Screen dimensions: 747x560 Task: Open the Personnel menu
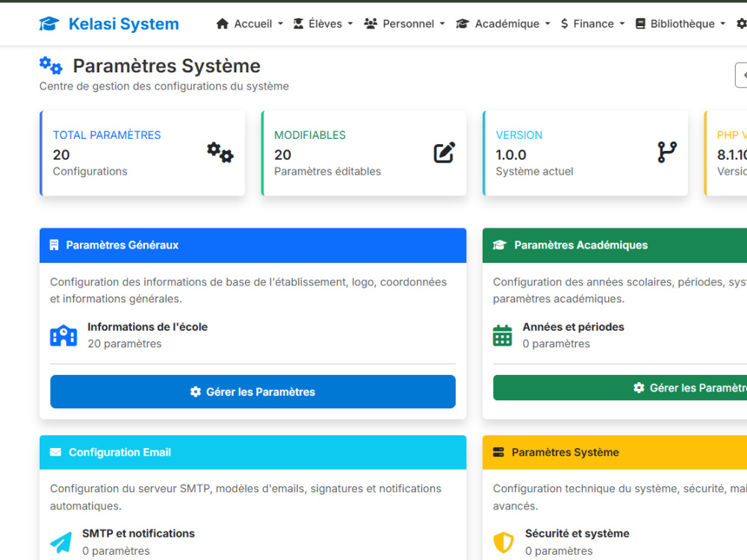pyautogui.click(x=404, y=24)
